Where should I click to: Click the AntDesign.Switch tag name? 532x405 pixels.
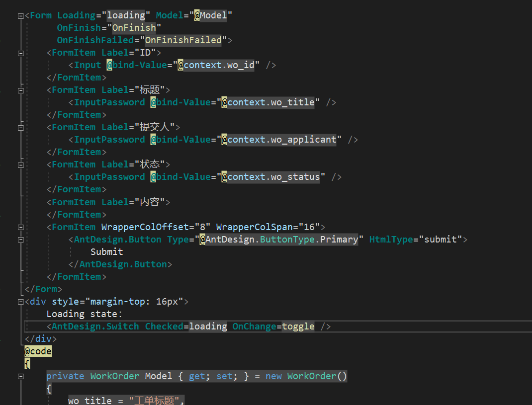tap(95, 326)
